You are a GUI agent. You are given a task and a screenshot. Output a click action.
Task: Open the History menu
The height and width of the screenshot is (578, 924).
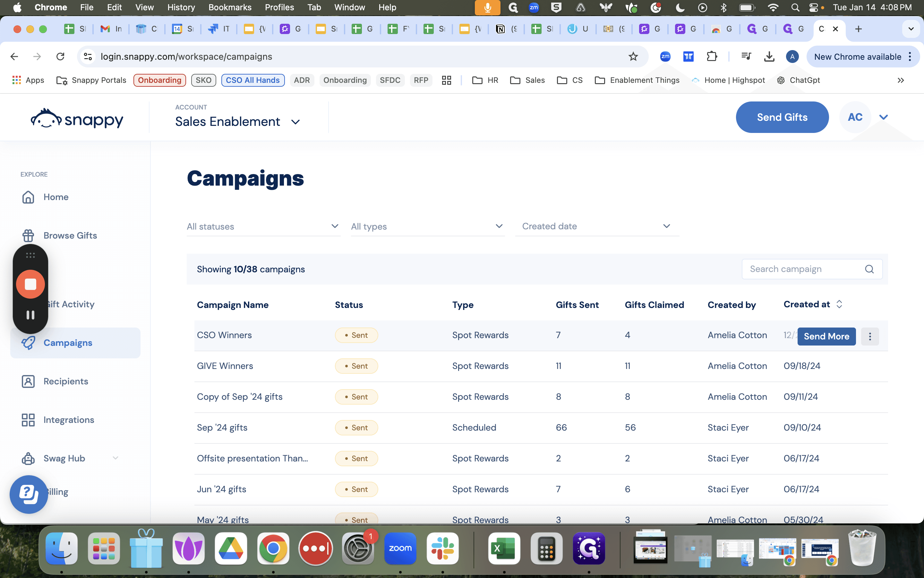point(181,7)
